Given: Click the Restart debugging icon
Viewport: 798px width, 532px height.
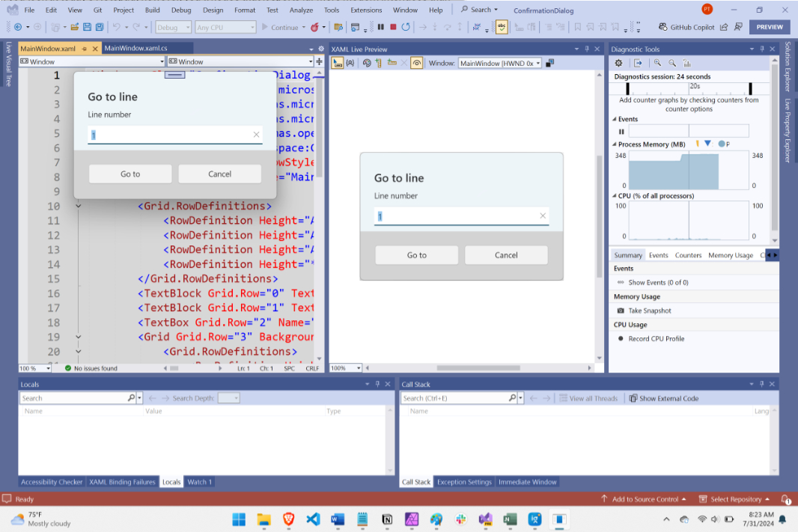Looking at the screenshot, I should pyautogui.click(x=405, y=27).
